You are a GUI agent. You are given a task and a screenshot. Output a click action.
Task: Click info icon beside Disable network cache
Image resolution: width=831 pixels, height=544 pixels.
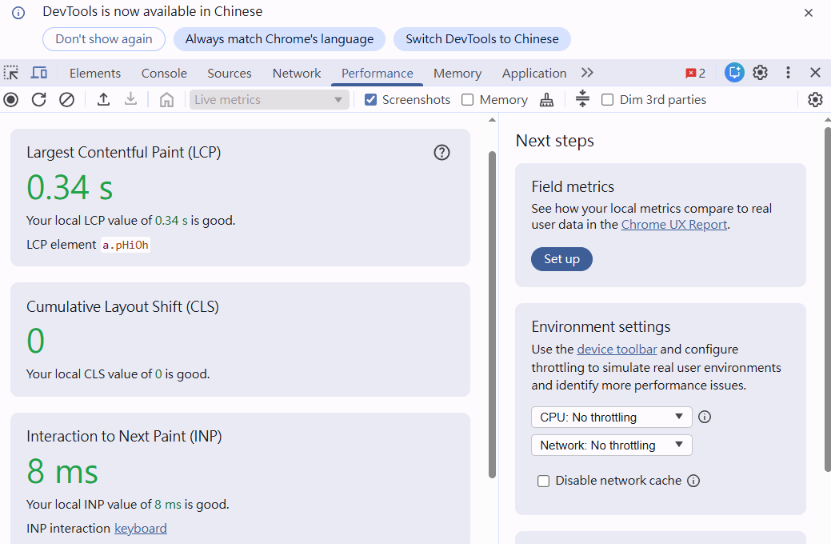click(693, 480)
